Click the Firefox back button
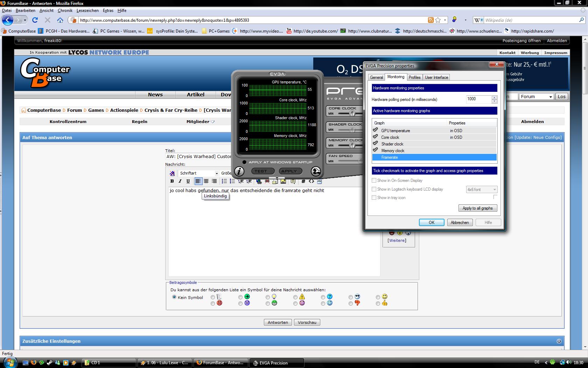The height and width of the screenshot is (368, 588). 8,20
